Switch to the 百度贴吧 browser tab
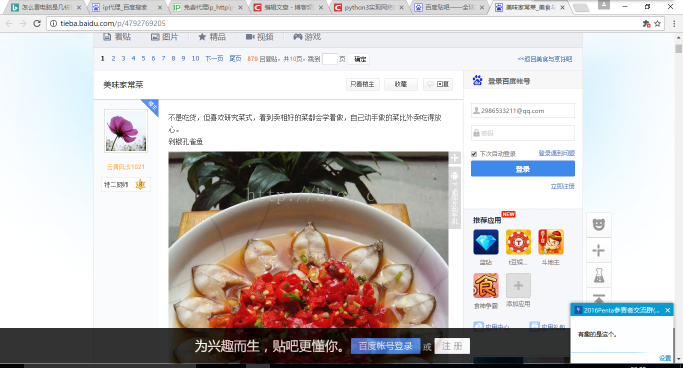683x368 pixels. click(x=450, y=7)
